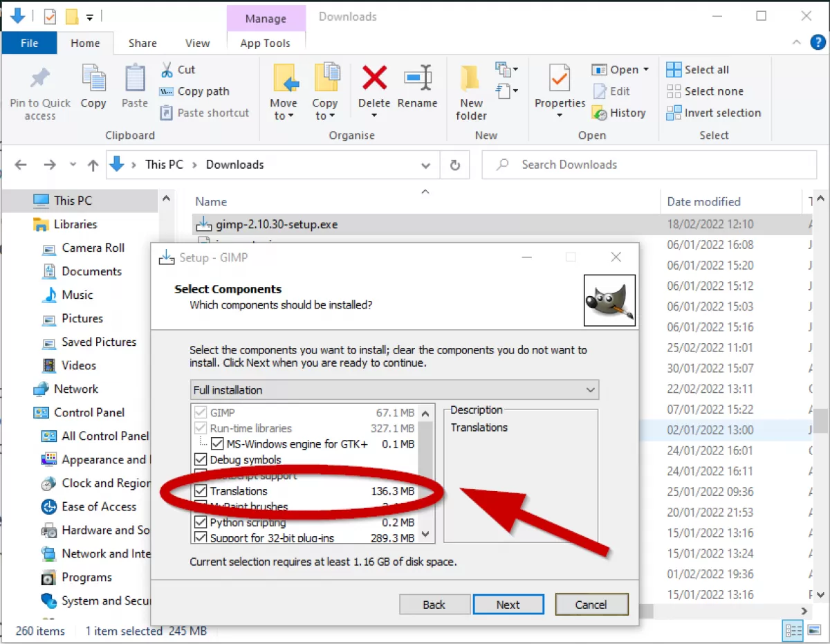
Task: Click the Edit ribbon item
Action: [x=612, y=91]
